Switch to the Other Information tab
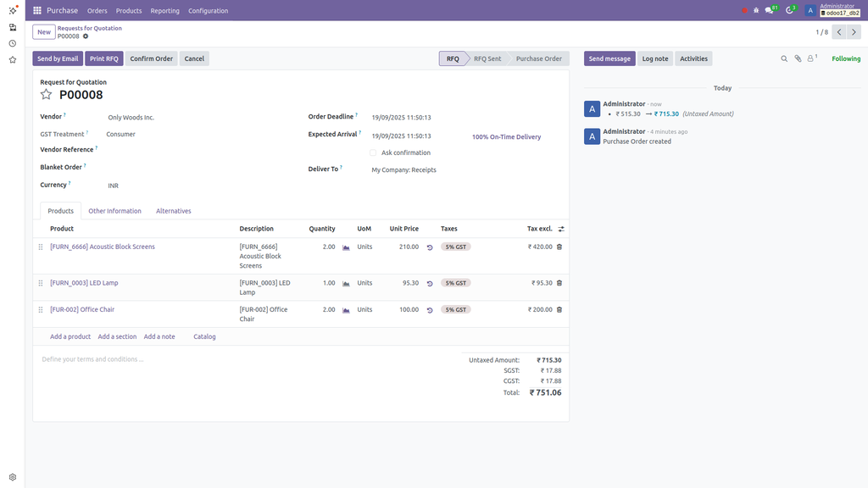 click(115, 210)
